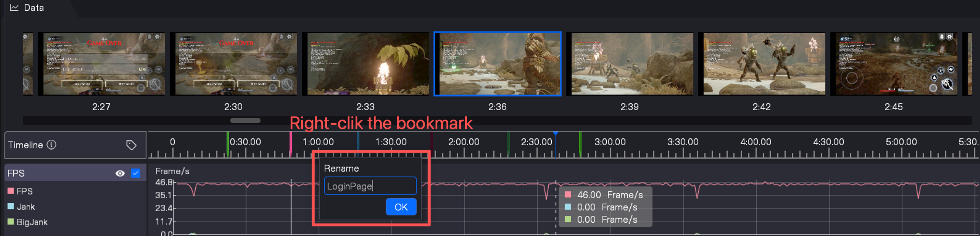Click the 4:00.00 timeline label
980x236 pixels.
click(755, 142)
